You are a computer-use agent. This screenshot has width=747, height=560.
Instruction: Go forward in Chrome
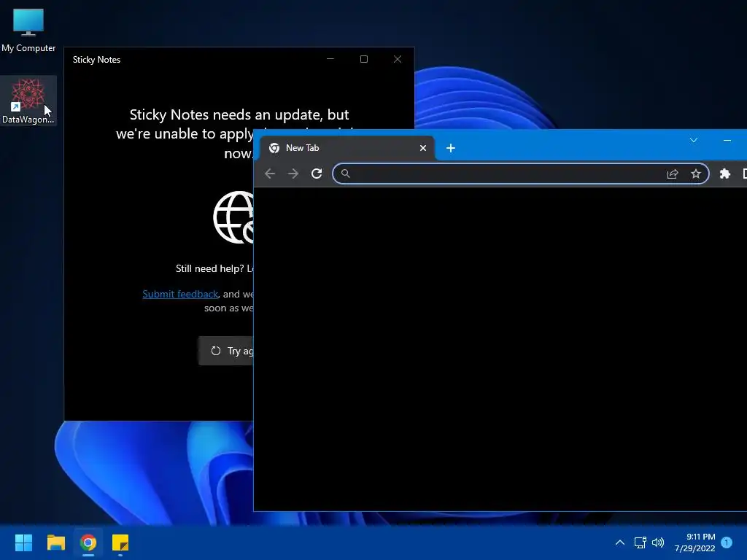pyautogui.click(x=293, y=174)
